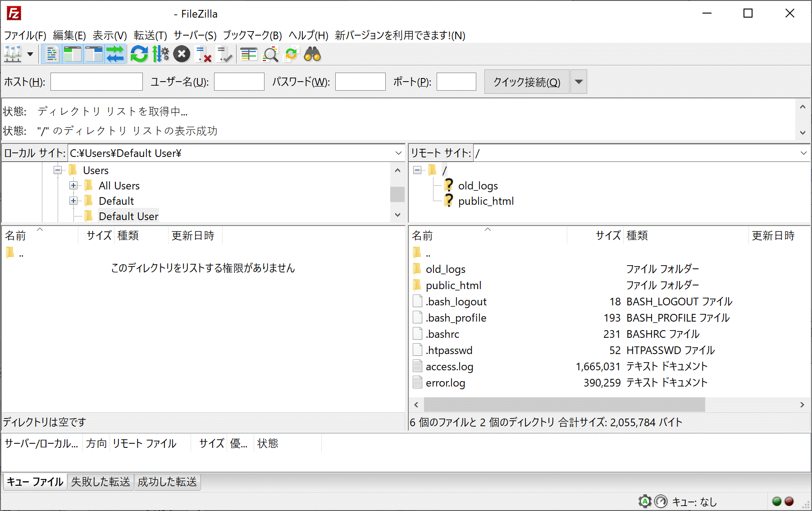Screen dimensions: 812x511
Task: Switch to the キュー ファイル tab
Action: tap(35, 482)
